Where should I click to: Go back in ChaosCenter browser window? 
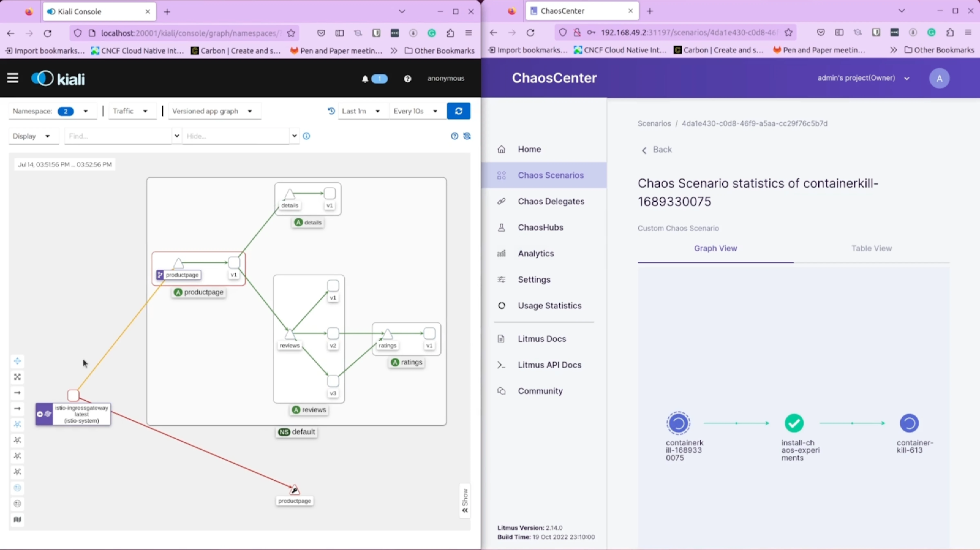coord(493,33)
